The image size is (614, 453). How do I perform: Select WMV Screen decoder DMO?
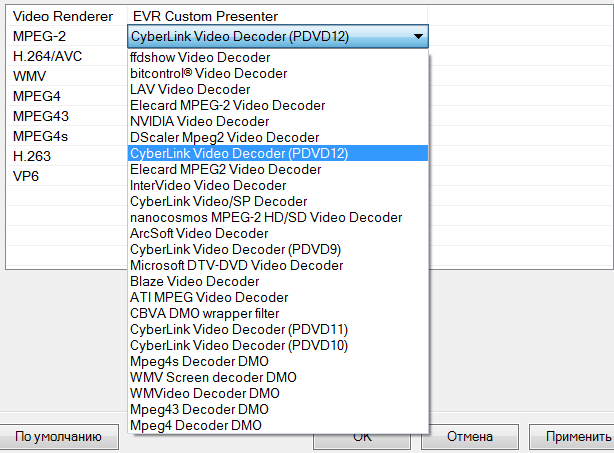pyautogui.click(x=213, y=378)
